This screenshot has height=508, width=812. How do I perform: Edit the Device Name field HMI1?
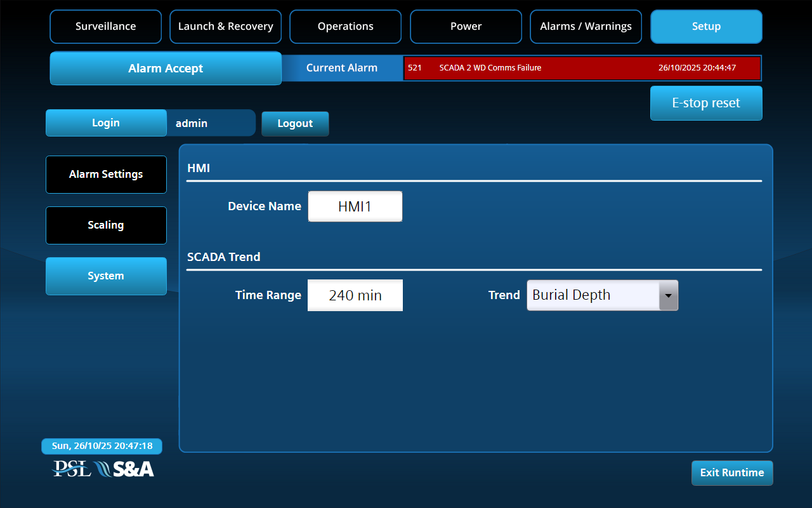(355, 206)
